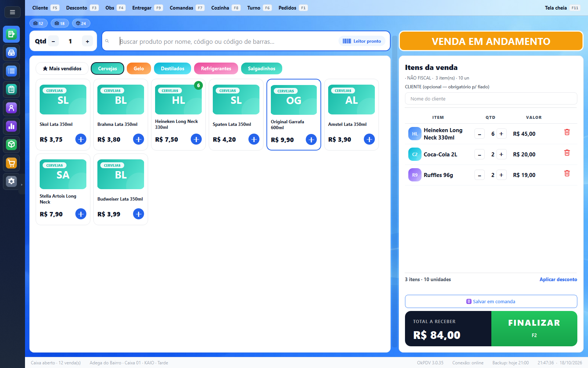Switch to Gelo category
588x368 pixels.
[x=139, y=68]
